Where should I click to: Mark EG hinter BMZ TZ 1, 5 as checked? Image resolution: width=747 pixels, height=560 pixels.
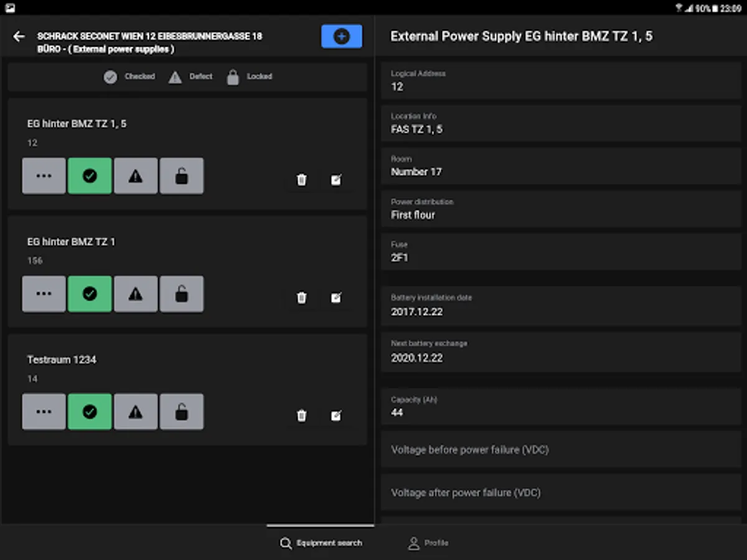(90, 176)
